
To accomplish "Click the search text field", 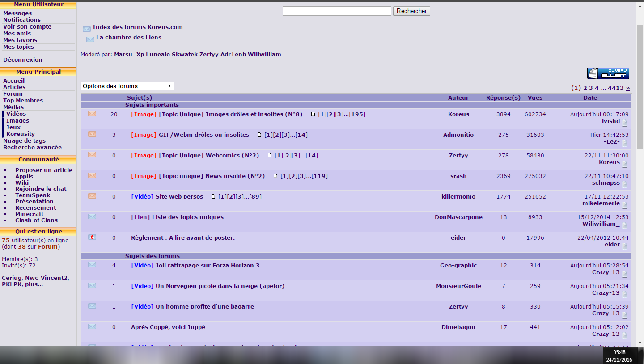I will 337,11.
